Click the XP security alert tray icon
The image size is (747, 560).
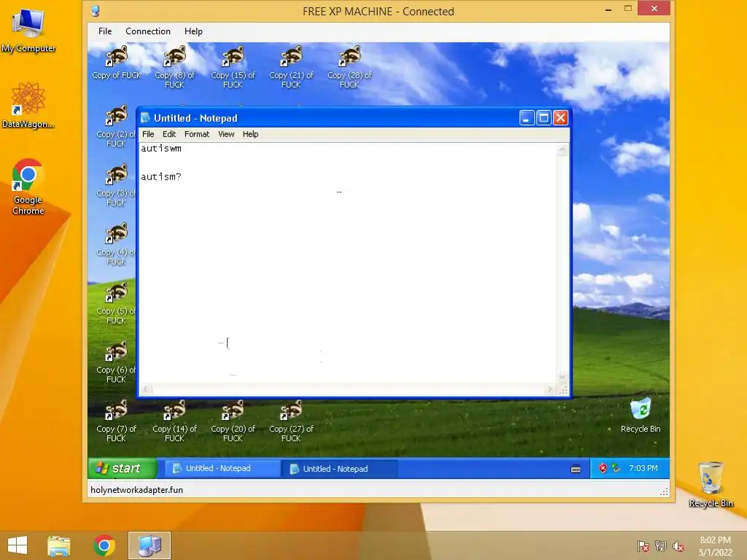[603, 469]
